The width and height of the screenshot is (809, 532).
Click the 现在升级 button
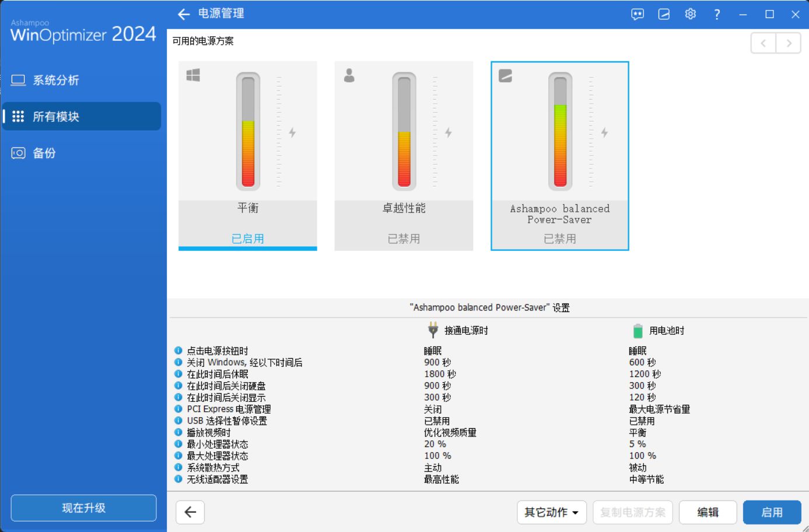(x=83, y=508)
